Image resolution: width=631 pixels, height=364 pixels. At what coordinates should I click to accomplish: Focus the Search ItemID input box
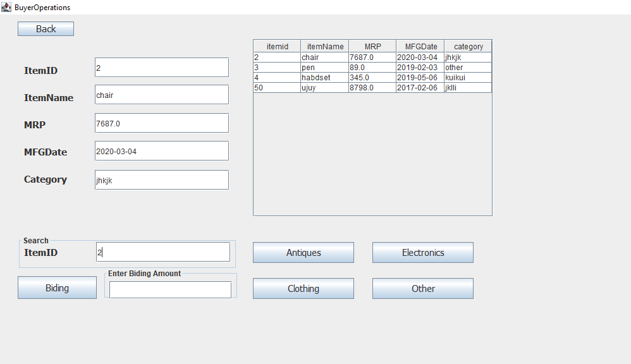point(163,252)
